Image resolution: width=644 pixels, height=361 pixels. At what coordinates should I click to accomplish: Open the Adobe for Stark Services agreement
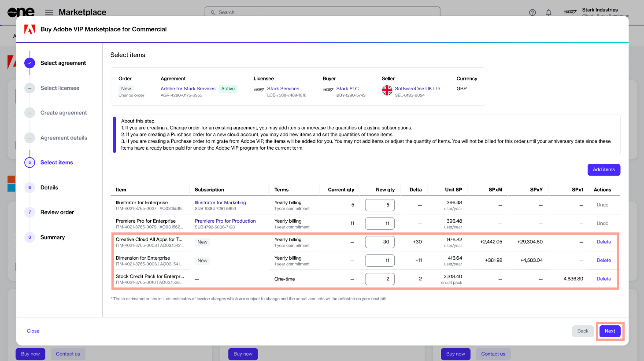(x=188, y=88)
